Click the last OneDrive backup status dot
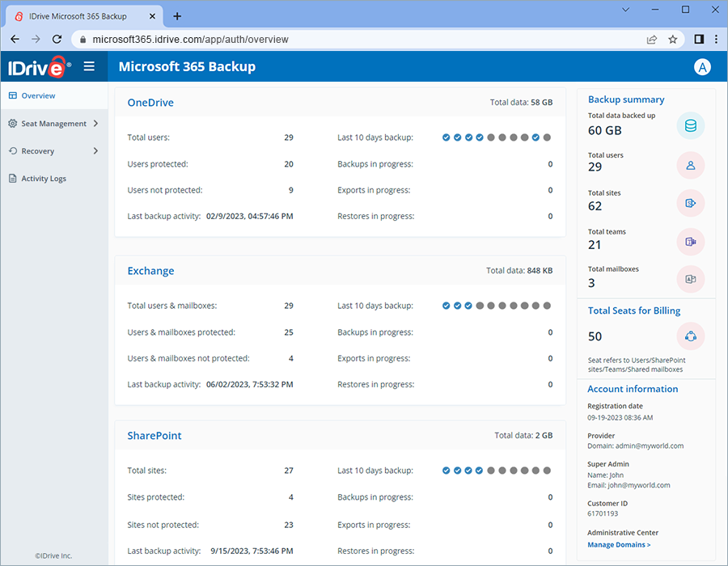 pyautogui.click(x=547, y=137)
